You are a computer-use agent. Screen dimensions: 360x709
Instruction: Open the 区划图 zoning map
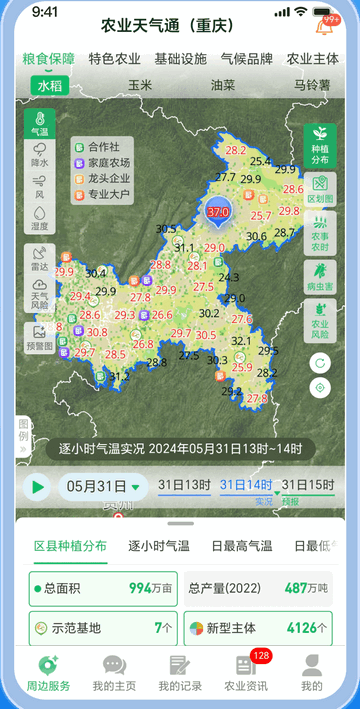(320, 189)
